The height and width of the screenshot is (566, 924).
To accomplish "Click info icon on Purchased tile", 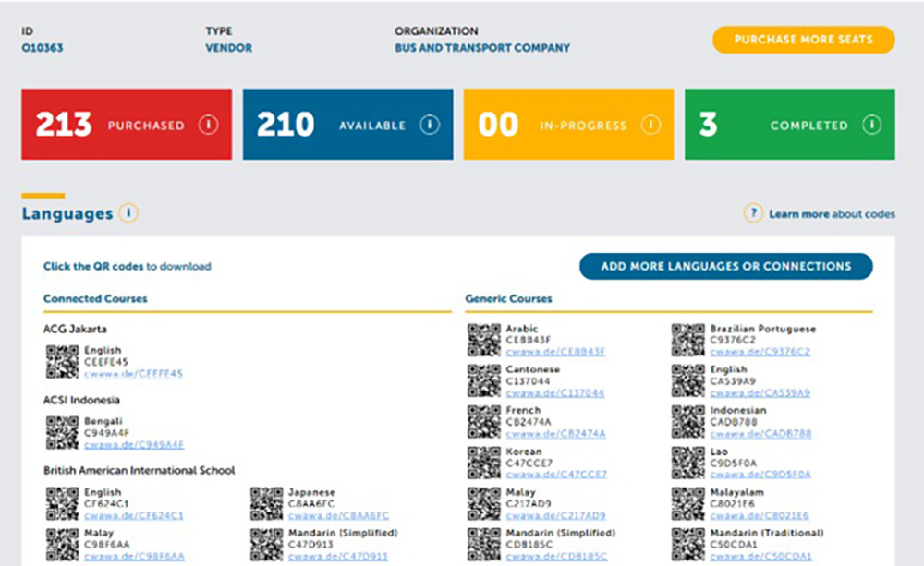I will pyautogui.click(x=208, y=125).
